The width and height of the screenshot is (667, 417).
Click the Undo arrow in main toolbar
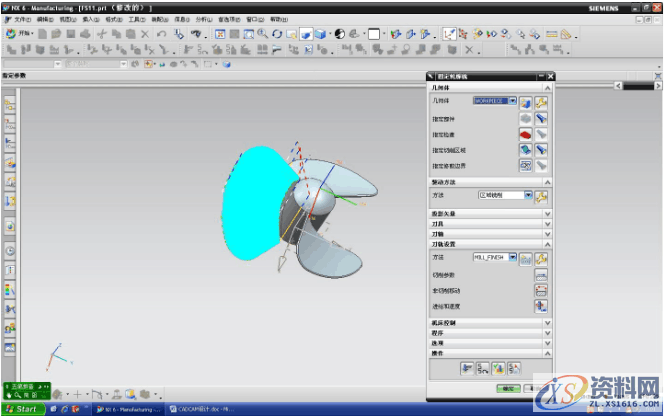162,34
